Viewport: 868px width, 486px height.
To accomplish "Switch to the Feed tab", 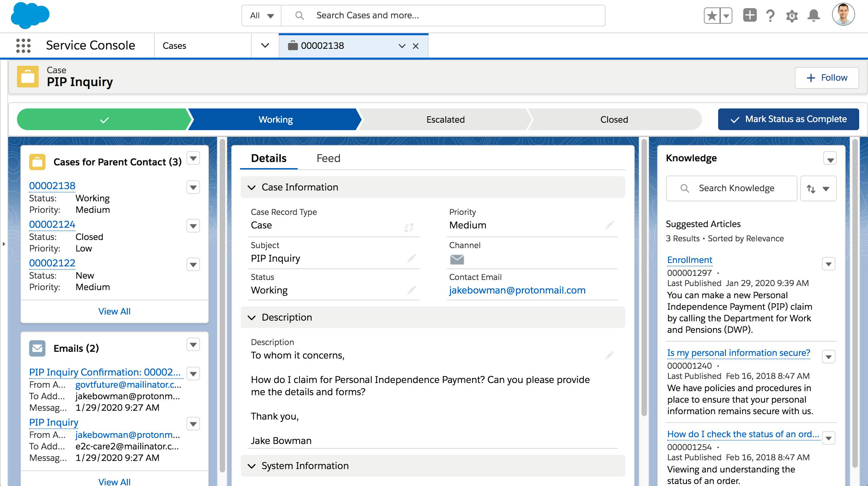I will coord(328,158).
